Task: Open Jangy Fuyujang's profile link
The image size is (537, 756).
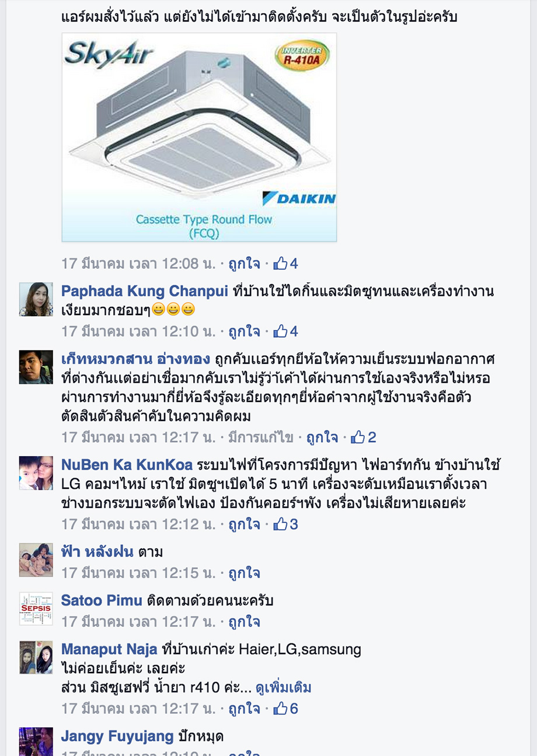Action: click(117, 736)
